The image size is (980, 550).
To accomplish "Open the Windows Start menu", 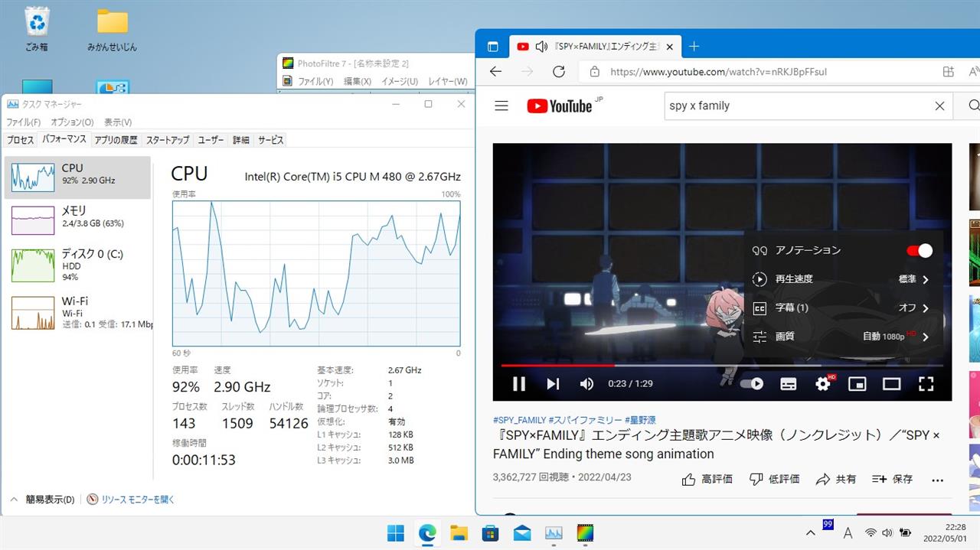I will click(x=396, y=532).
